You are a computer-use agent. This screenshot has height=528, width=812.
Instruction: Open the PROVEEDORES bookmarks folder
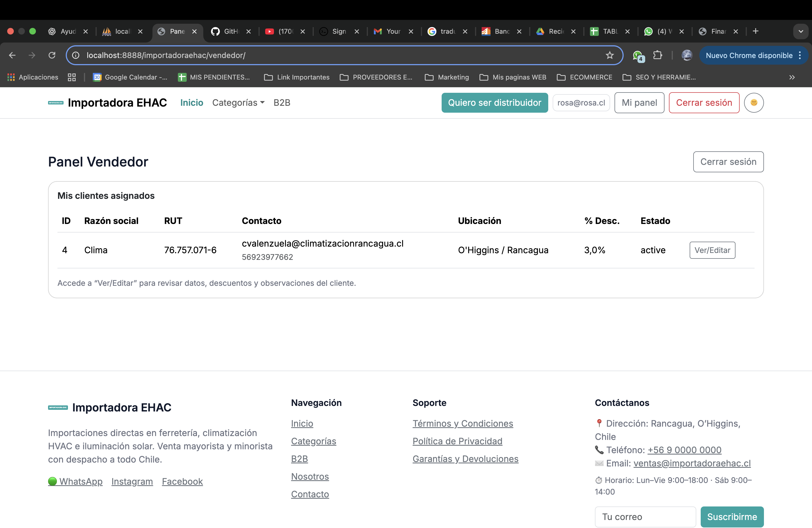pyautogui.click(x=376, y=77)
